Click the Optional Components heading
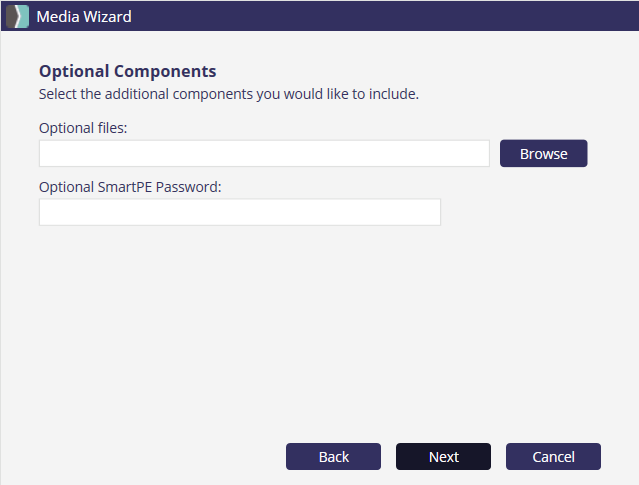The image size is (639, 485). 127,71
